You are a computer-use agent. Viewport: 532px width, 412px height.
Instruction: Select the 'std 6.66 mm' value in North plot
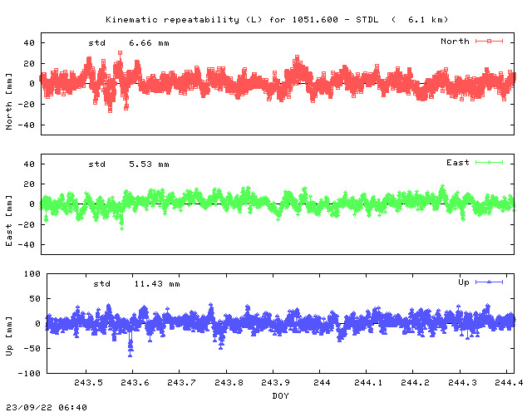129,43
